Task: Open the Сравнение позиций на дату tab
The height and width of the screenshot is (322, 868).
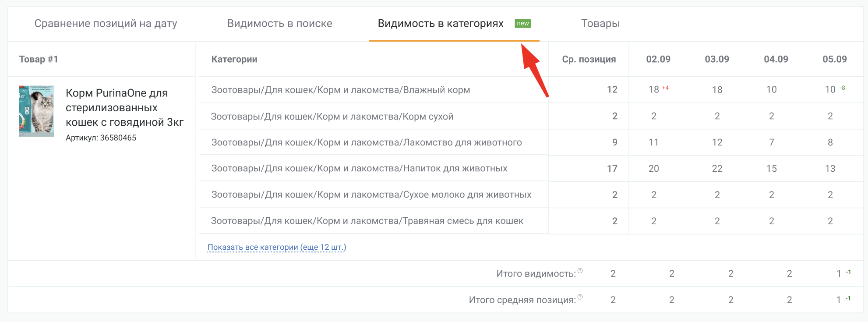Action: (106, 24)
